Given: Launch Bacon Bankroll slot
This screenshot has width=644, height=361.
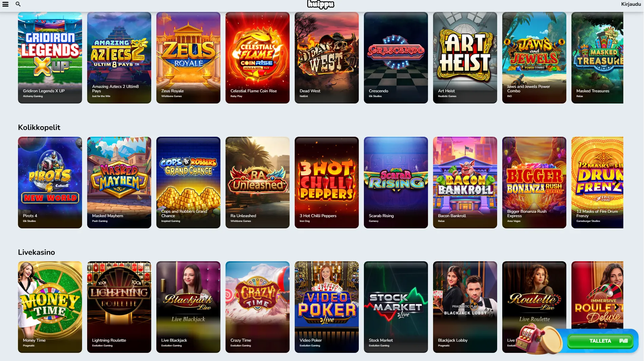Looking at the screenshot, I should click(x=465, y=183).
